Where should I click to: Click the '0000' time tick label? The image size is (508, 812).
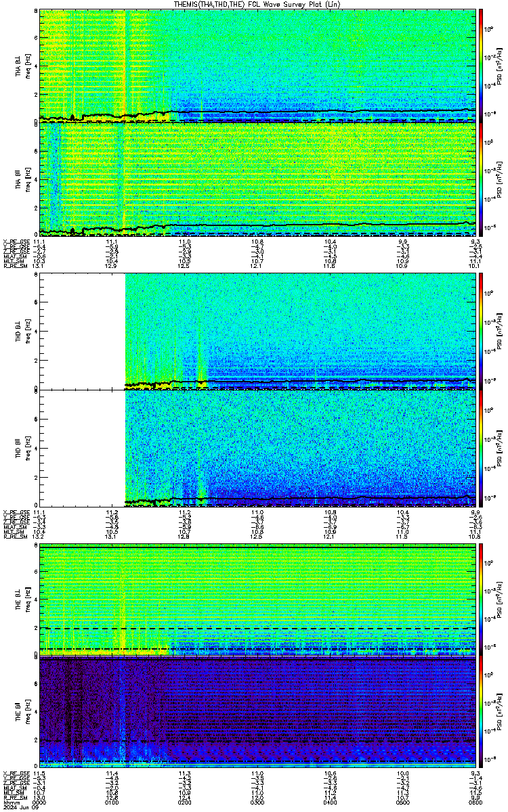coord(39,802)
